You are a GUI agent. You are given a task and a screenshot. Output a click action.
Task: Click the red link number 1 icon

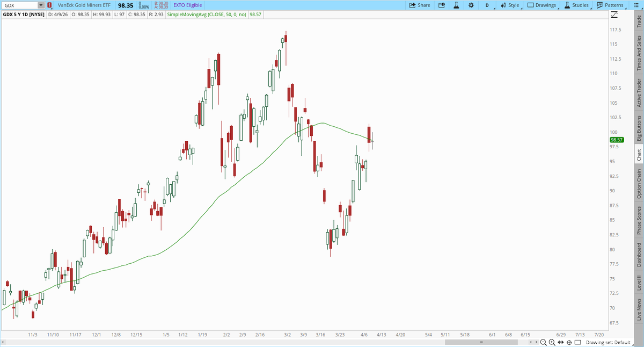(49, 5)
